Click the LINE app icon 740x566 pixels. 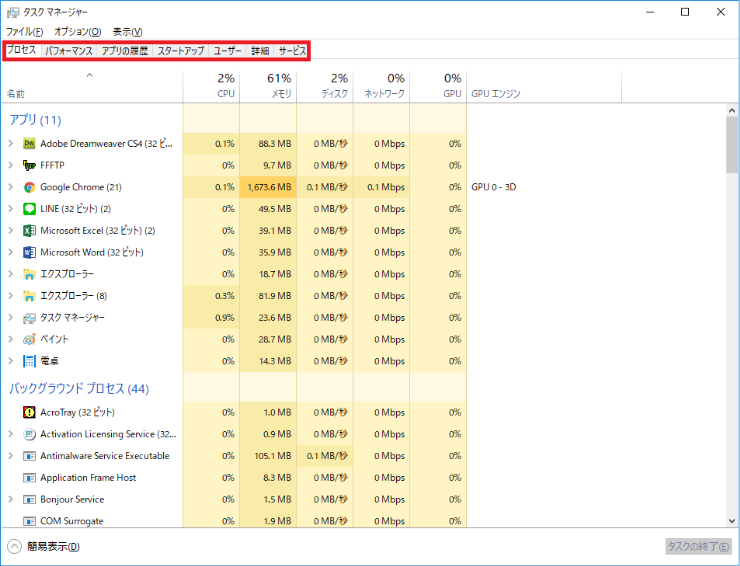click(29, 209)
